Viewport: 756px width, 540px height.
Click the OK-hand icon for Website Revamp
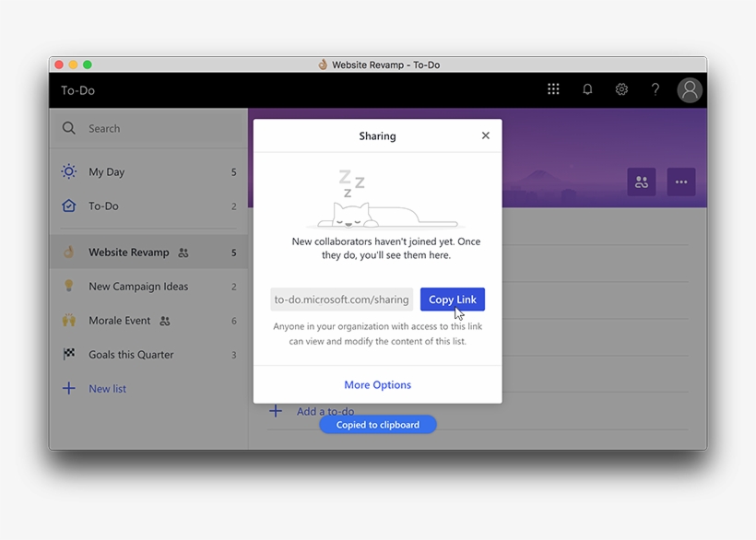(x=69, y=252)
